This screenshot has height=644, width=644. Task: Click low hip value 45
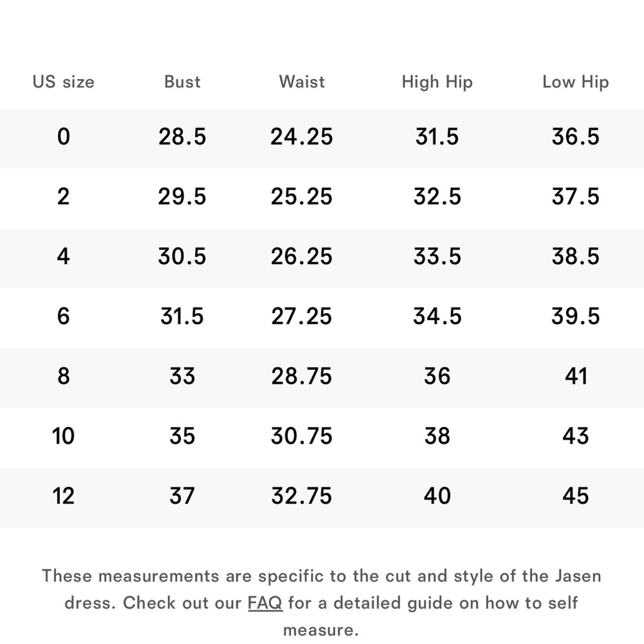click(575, 496)
